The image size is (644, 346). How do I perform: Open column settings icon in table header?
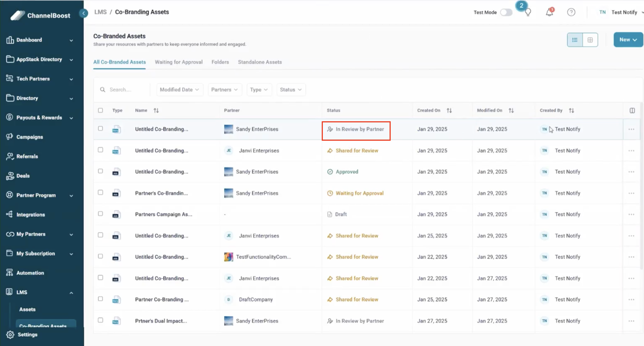tap(632, 110)
